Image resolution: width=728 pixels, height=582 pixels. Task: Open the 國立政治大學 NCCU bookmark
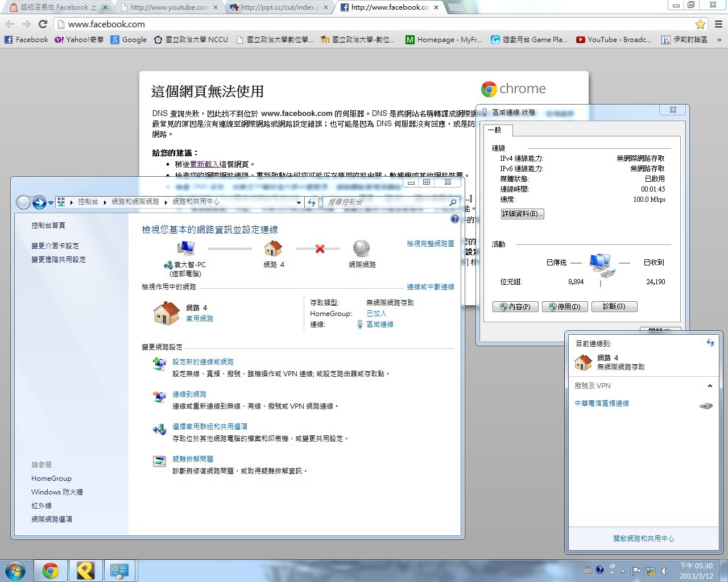pyautogui.click(x=191, y=40)
